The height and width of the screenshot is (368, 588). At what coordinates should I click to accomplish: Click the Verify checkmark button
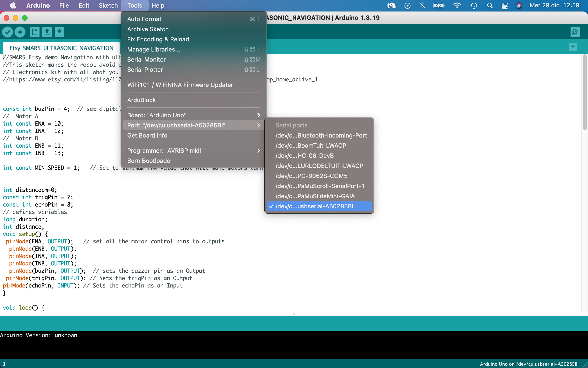click(x=8, y=32)
